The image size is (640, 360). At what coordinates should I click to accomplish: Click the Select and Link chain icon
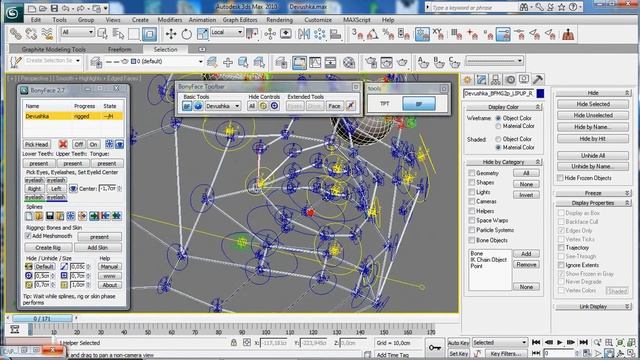16,34
